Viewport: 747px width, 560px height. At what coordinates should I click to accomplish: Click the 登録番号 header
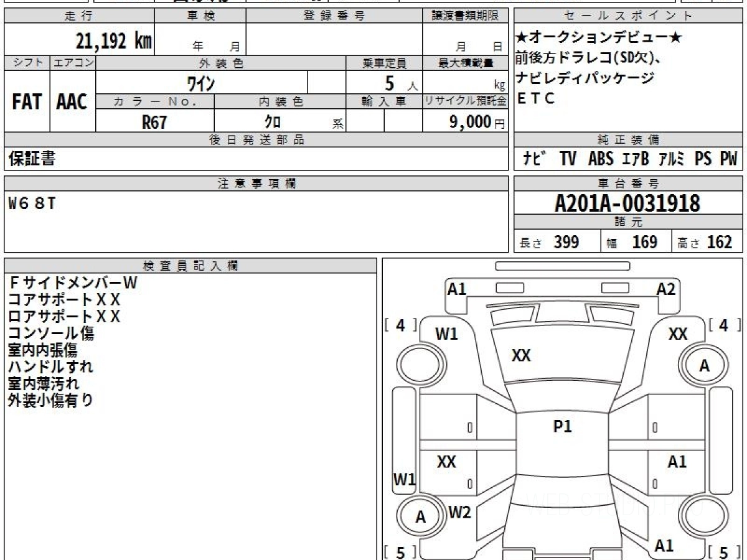click(x=334, y=16)
